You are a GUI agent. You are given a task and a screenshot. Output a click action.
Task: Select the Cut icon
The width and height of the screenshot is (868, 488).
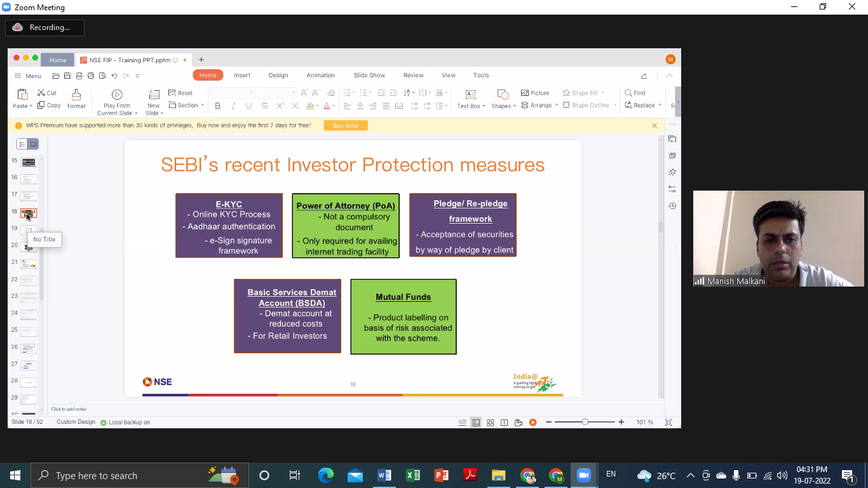point(46,91)
